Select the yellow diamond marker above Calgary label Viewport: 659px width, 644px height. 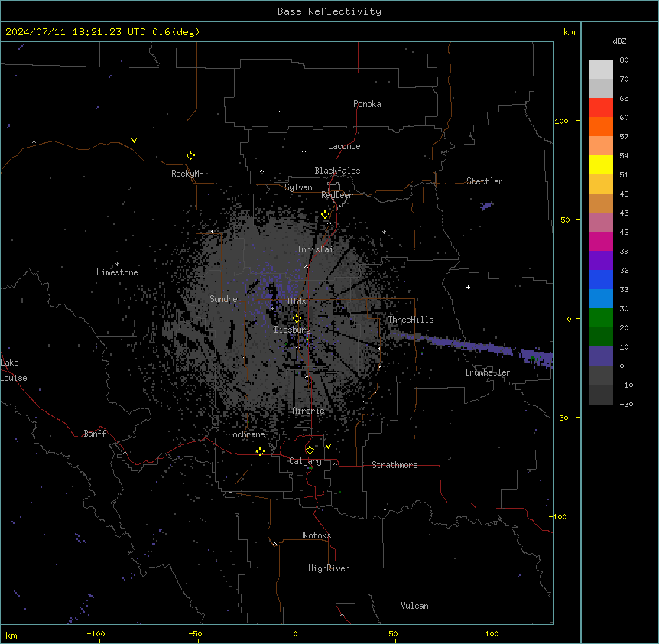[x=310, y=450]
